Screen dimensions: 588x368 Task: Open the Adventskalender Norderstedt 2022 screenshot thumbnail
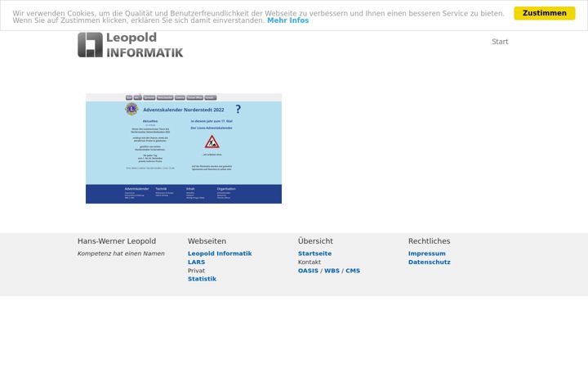(x=184, y=149)
